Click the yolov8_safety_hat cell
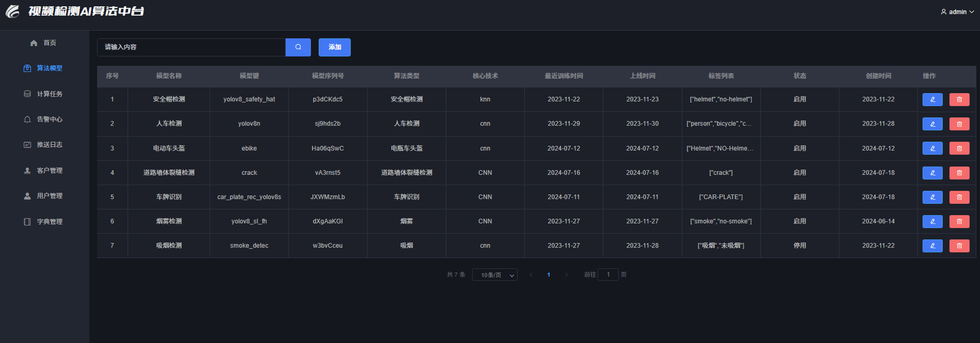980x343 pixels. tap(249, 99)
